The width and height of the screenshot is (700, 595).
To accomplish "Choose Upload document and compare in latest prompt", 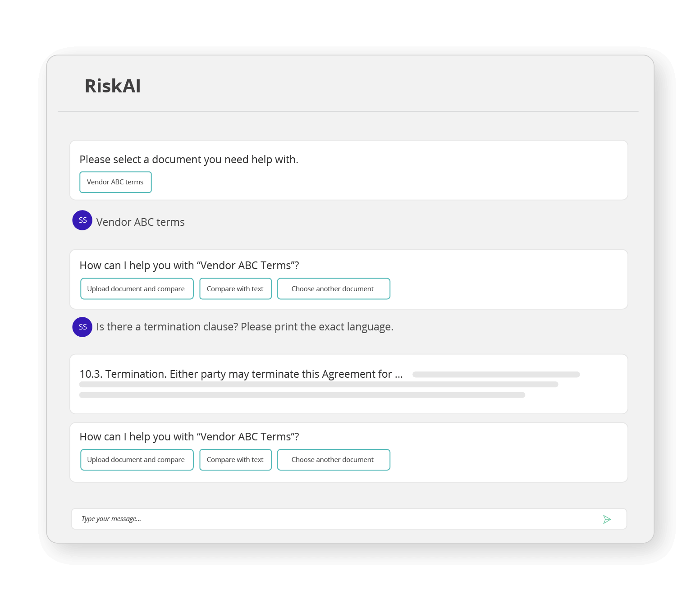I will 137,459.
